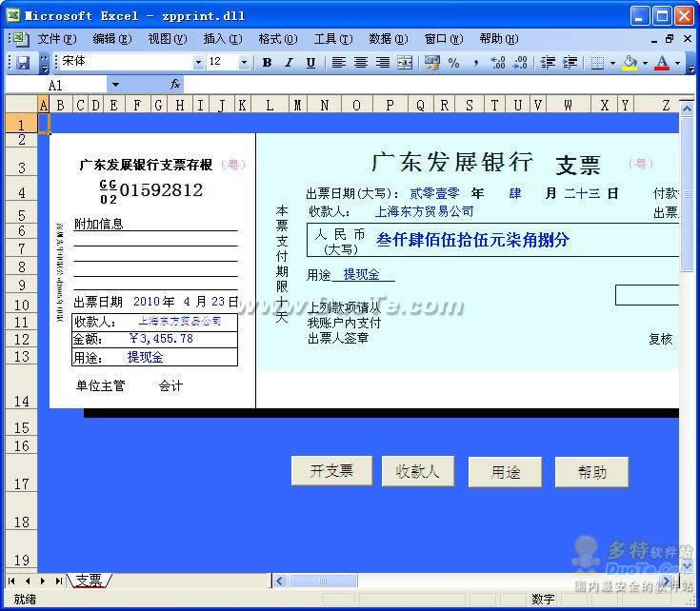
Task: Open 帮助 menu
Action: (x=499, y=39)
